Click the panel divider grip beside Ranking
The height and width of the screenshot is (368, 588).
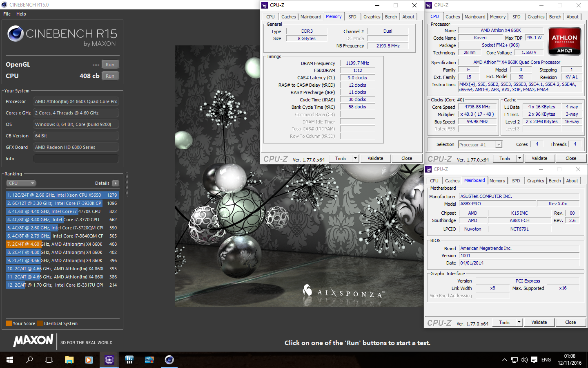click(127, 185)
